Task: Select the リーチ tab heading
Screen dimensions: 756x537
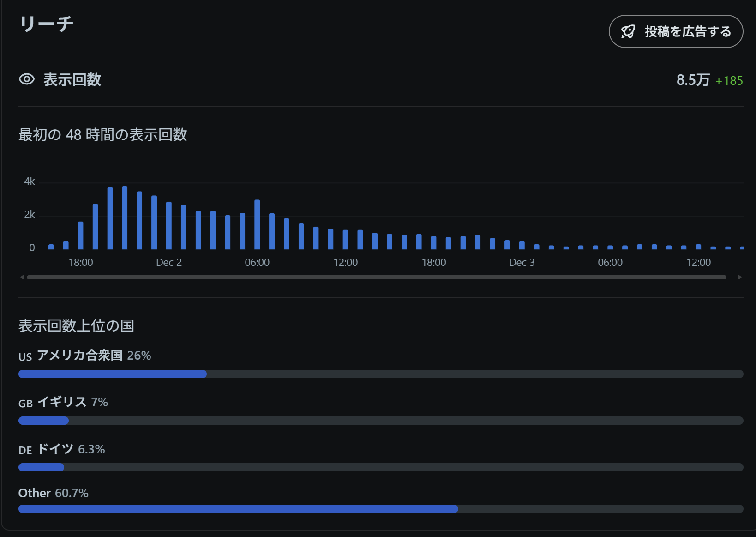Action: click(46, 24)
